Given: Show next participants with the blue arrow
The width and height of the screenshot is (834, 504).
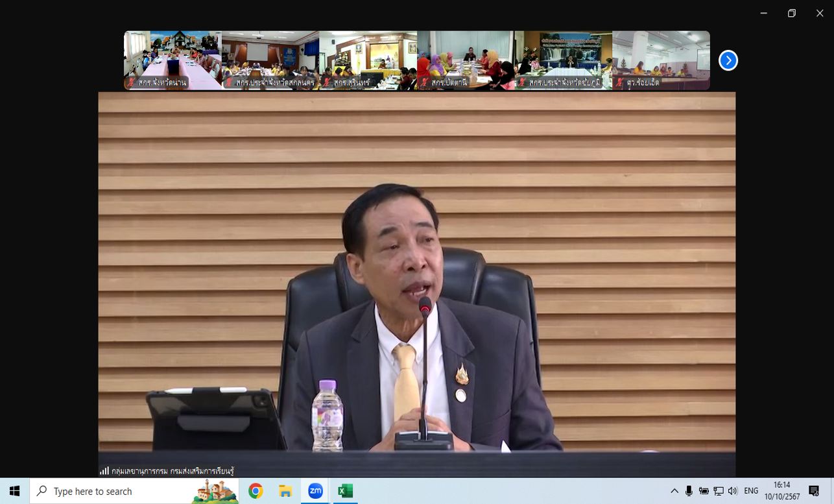Looking at the screenshot, I should tap(728, 60).
